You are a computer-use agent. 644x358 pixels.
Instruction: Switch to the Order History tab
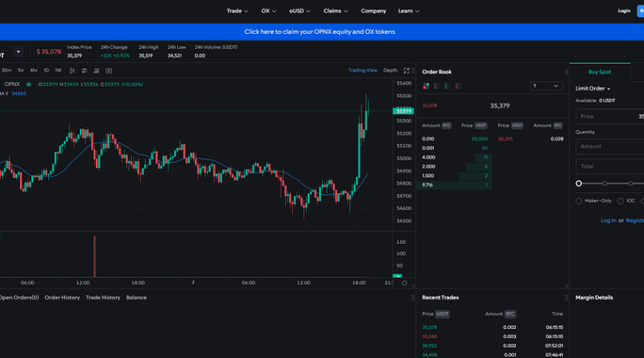[62, 298]
